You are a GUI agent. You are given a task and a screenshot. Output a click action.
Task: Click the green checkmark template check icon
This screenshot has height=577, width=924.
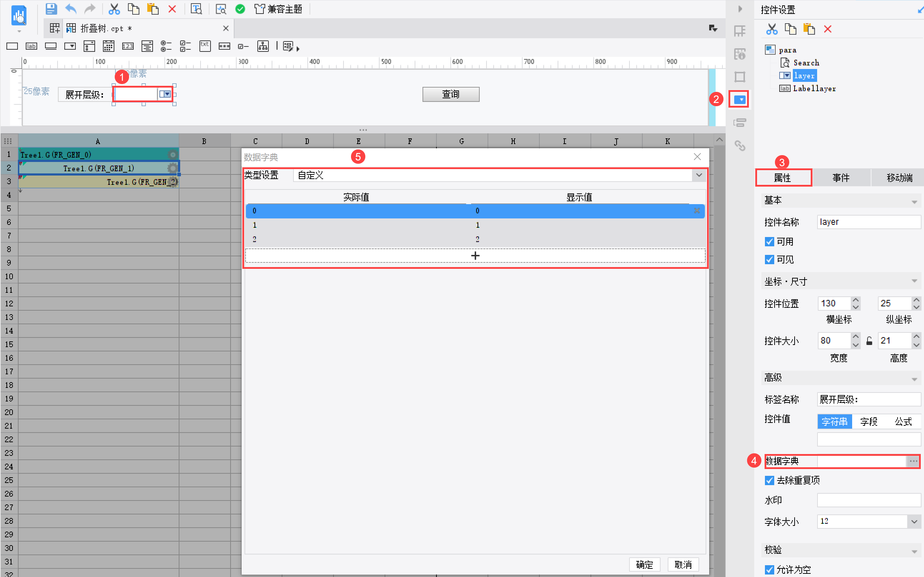tap(240, 9)
